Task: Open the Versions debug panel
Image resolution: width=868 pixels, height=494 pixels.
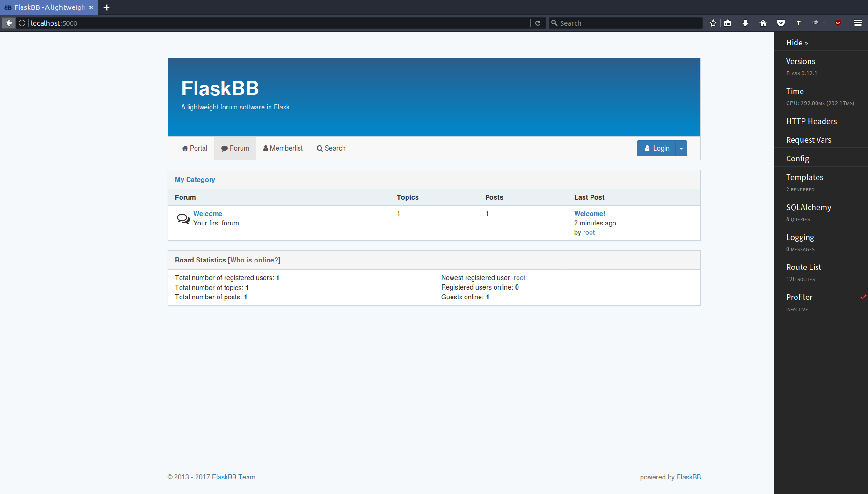Action: tap(821, 66)
